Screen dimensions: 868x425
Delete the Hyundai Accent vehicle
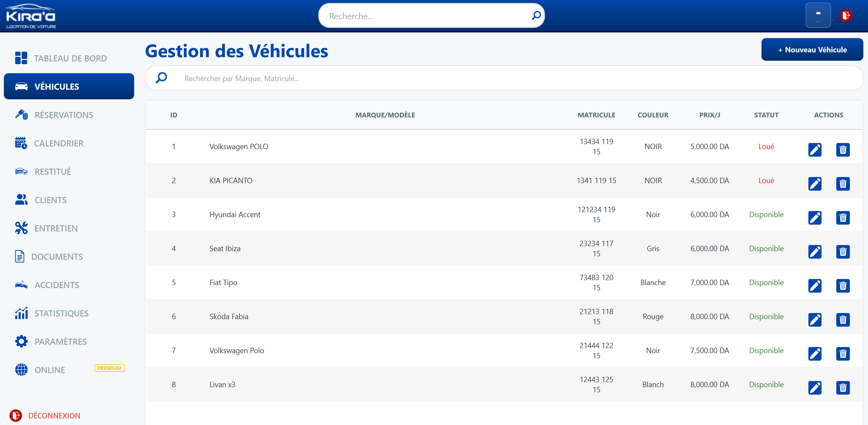[843, 218]
